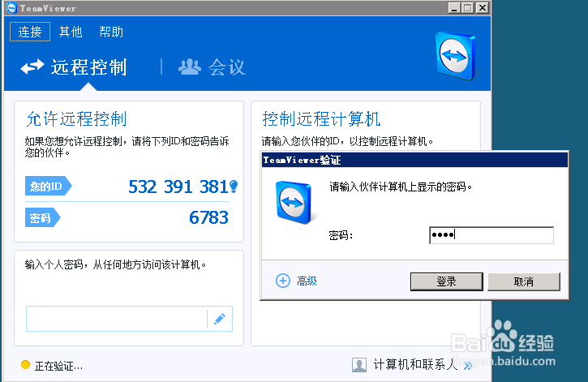The width and height of the screenshot is (588, 382).
Task: Expand the 高级 options plus icon
Action: (283, 281)
